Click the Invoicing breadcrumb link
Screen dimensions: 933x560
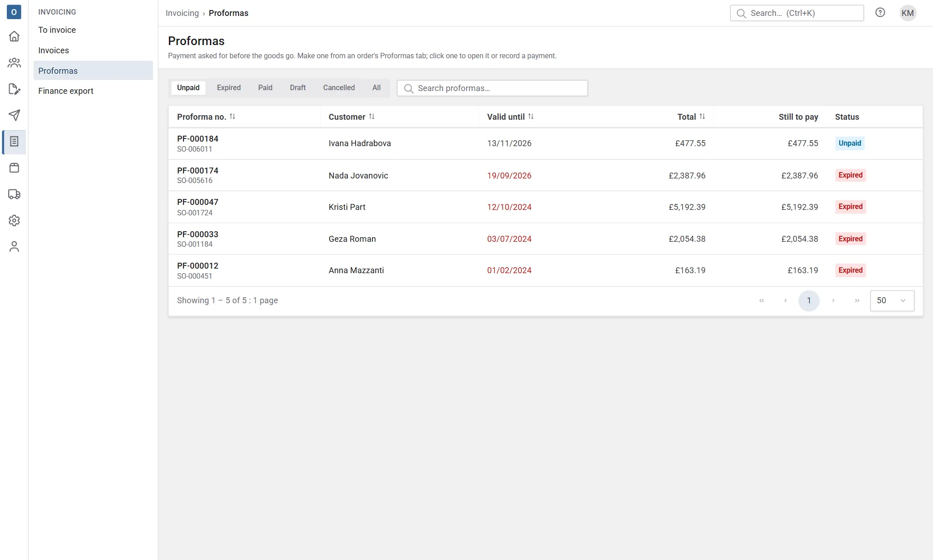[x=182, y=13]
